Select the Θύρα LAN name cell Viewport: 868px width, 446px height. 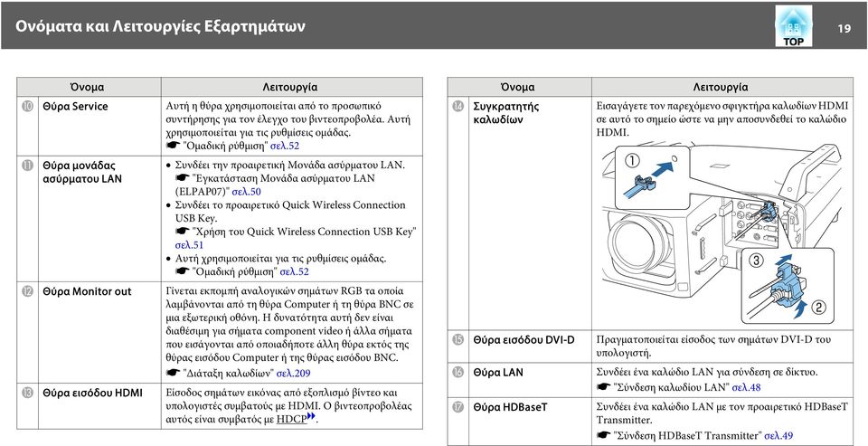coord(531,380)
